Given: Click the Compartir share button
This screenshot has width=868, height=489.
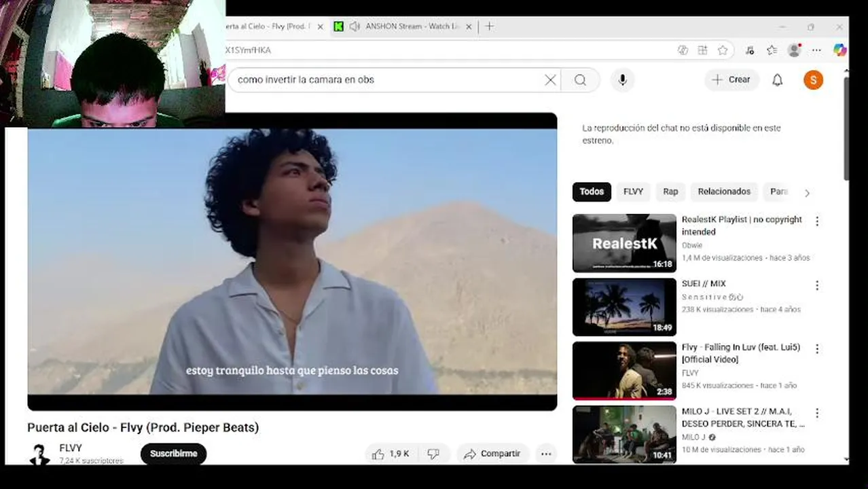Looking at the screenshot, I should [492, 454].
